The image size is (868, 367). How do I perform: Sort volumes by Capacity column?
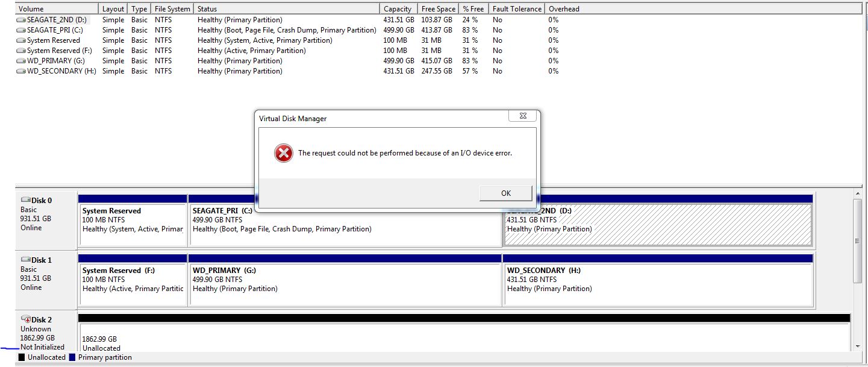(x=398, y=9)
